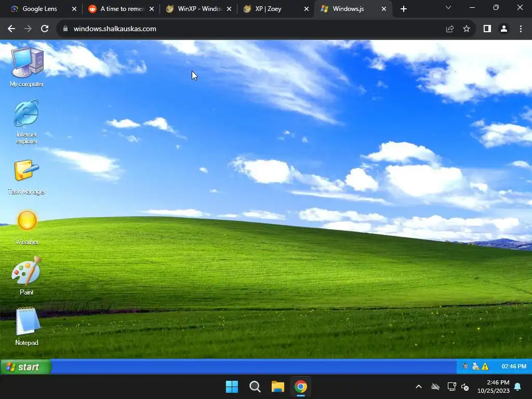This screenshot has width=532, height=399.
Task: Show hidden system tray icons
Action: pos(419,387)
